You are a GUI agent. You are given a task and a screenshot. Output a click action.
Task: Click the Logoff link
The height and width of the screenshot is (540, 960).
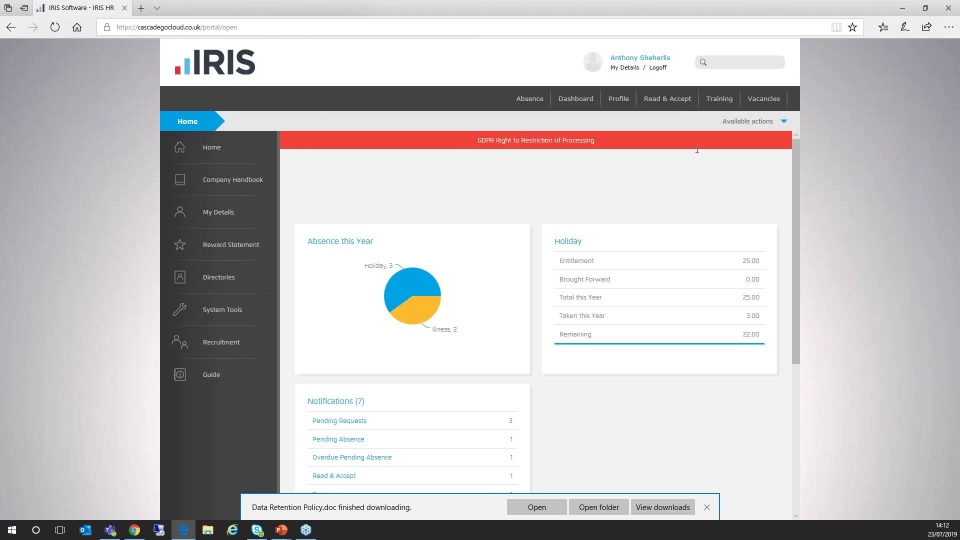(658, 67)
